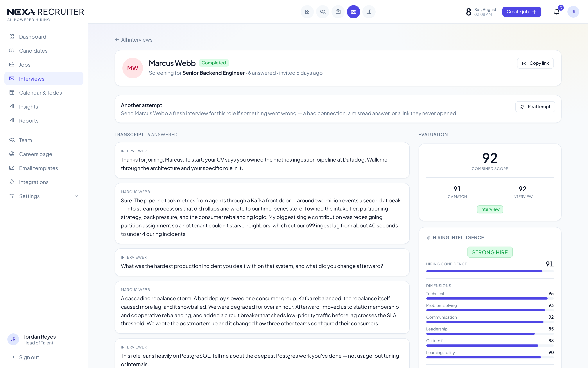Open the jobs briefcase icon in top toolbar
The height and width of the screenshot is (368, 588).
point(338,12)
